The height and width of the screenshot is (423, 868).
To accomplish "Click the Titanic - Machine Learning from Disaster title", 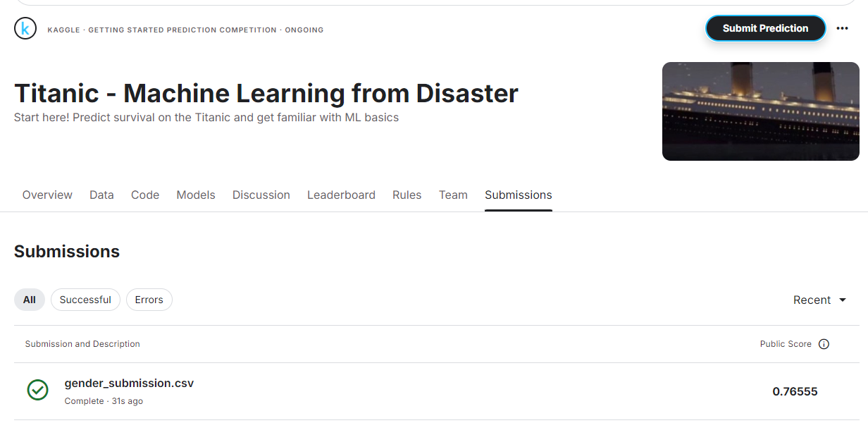I will click(266, 93).
